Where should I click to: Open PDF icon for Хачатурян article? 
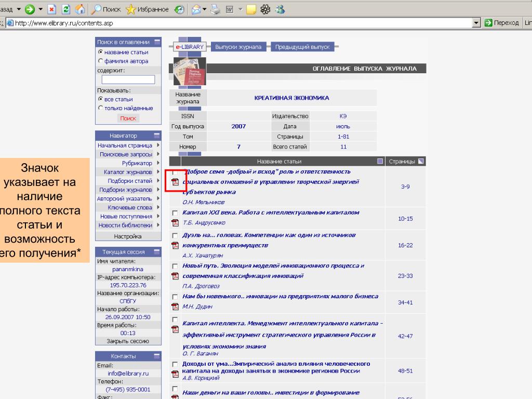coord(175,245)
